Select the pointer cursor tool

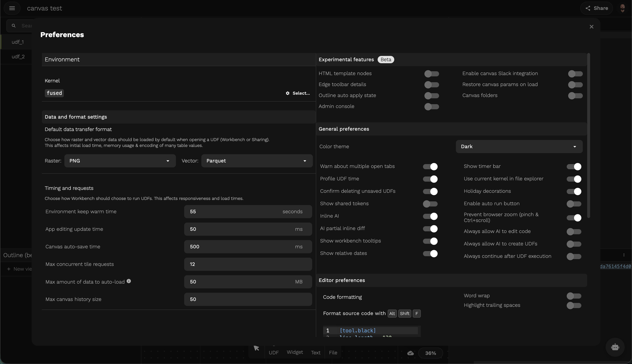256,348
